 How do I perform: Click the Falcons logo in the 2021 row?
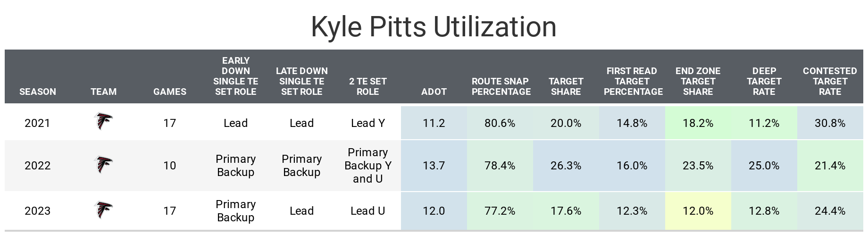coord(103,122)
